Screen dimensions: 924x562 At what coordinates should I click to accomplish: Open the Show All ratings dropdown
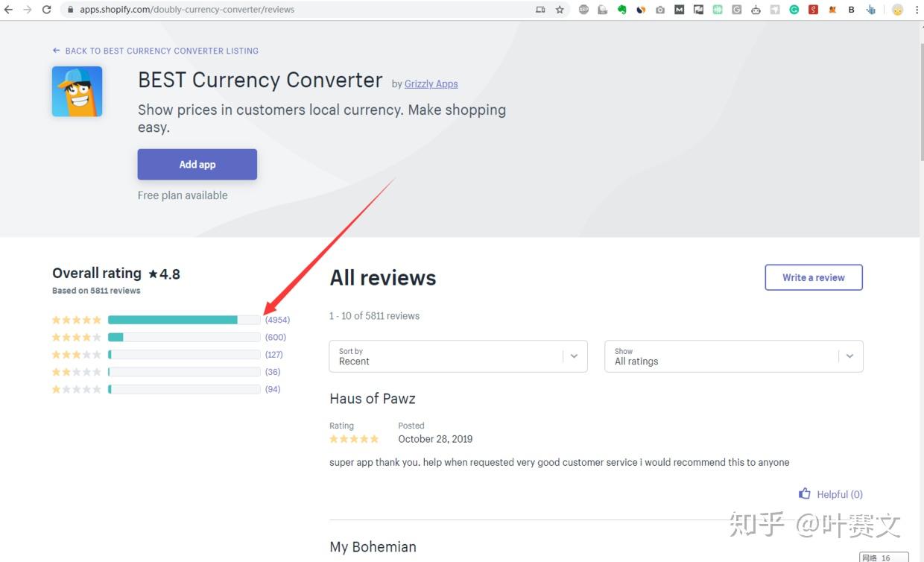click(x=734, y=356)
